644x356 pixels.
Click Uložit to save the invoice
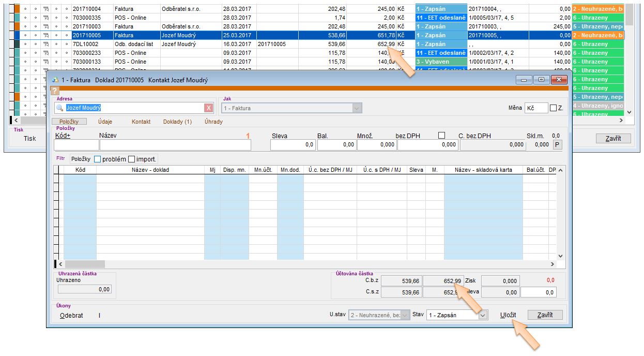(508, 315)
